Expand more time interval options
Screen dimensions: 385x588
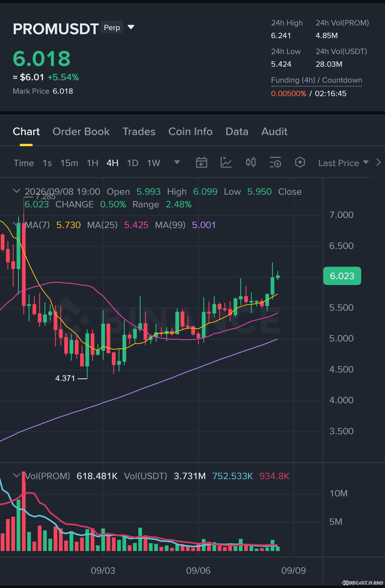point(177,162)
